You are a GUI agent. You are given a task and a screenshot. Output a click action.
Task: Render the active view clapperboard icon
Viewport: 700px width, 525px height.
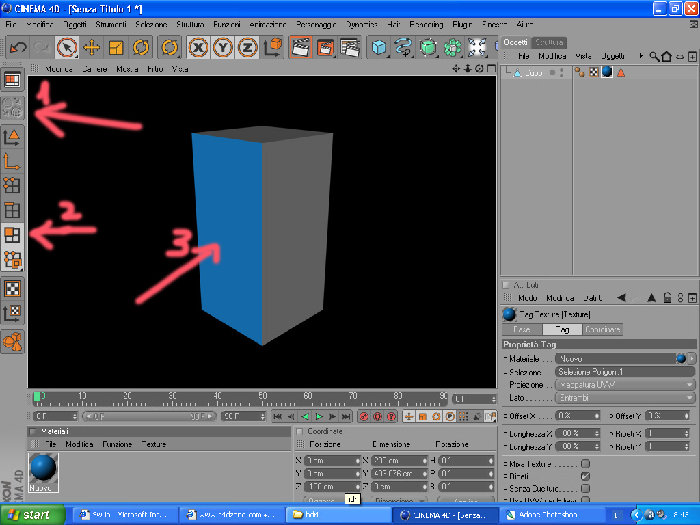point(300,47)
